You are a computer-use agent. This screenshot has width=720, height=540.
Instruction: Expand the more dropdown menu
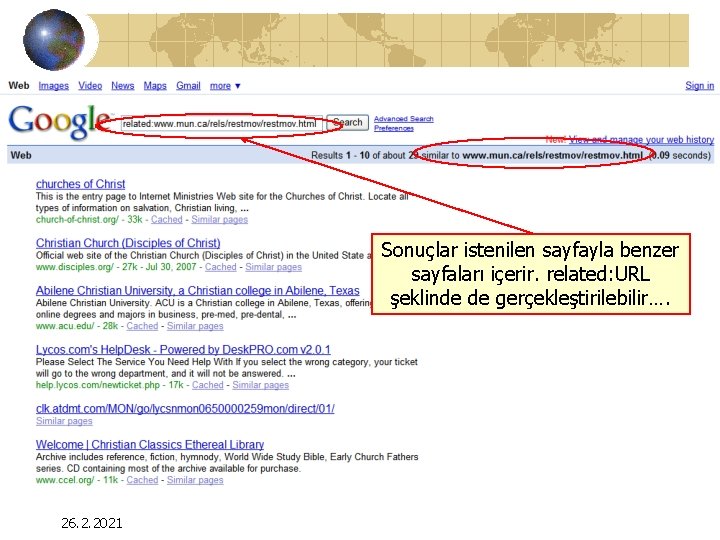pos(225,86)
